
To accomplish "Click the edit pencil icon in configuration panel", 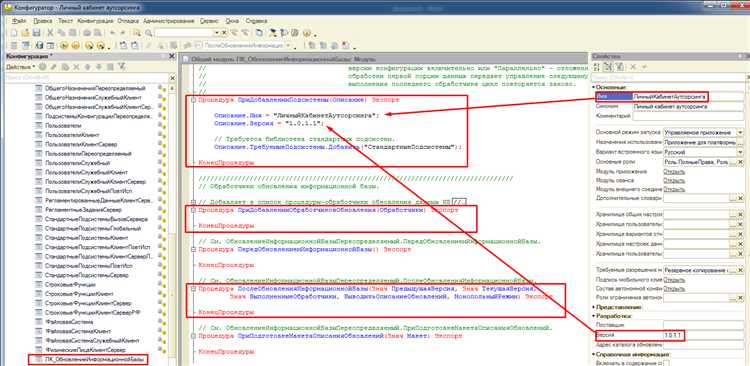I will (x=54, y=67).
